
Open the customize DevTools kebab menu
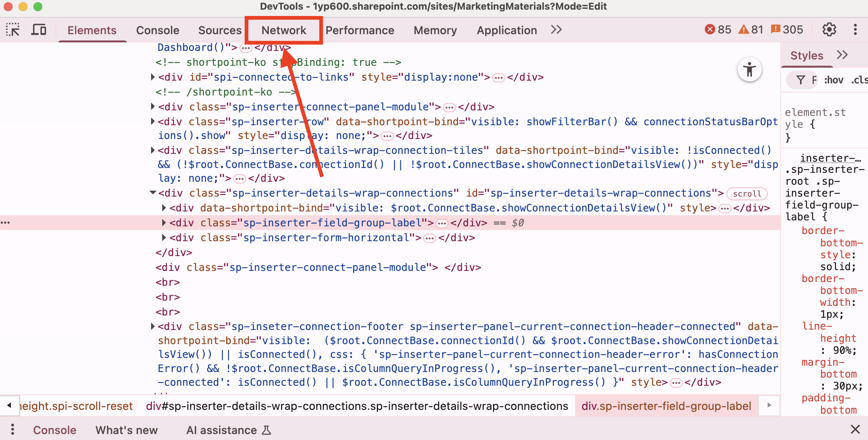(x=855, y=30)
